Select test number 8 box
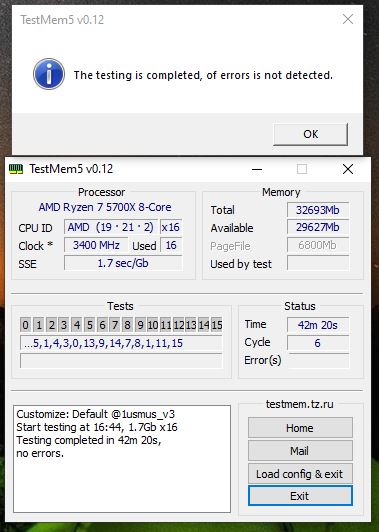This screenshot has height=532, width=379. [x=128, y=325]
